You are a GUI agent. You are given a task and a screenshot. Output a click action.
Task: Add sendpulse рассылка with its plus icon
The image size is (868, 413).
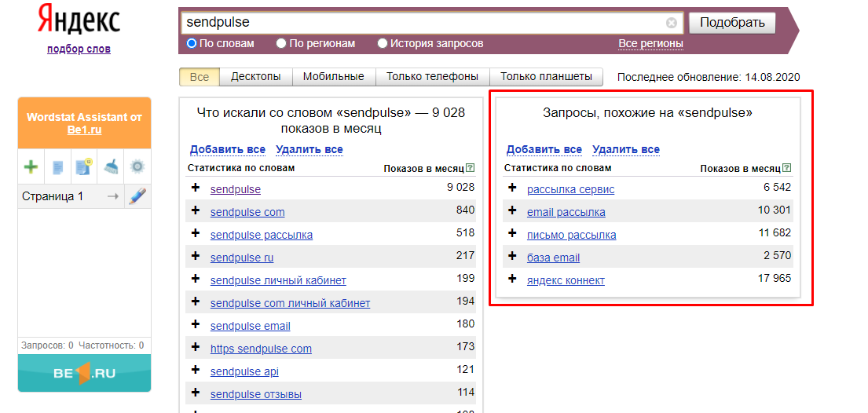pos(196,233)
